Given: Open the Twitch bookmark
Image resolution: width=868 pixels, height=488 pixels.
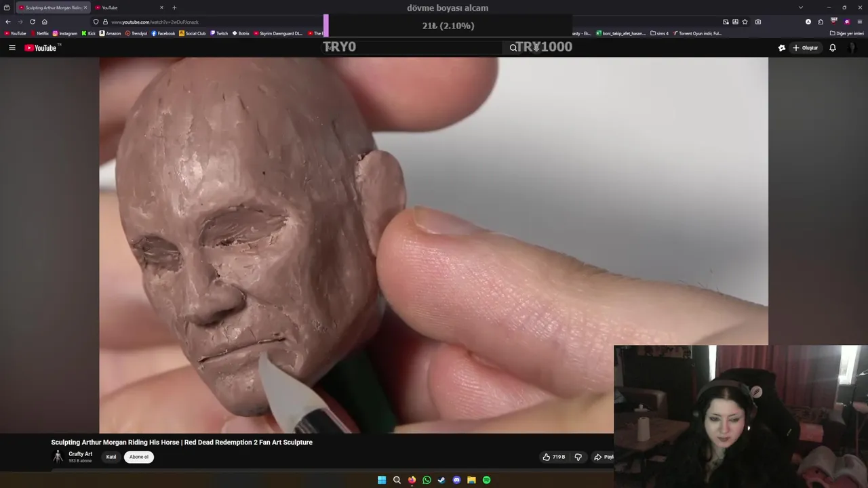Looking at the screenshot, I should click(220, 33).
